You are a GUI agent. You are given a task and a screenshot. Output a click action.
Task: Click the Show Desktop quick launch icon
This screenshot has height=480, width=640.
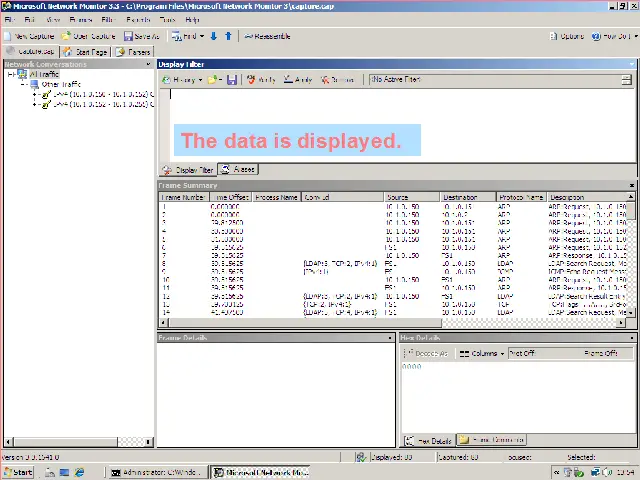click(x=64, y=472)
